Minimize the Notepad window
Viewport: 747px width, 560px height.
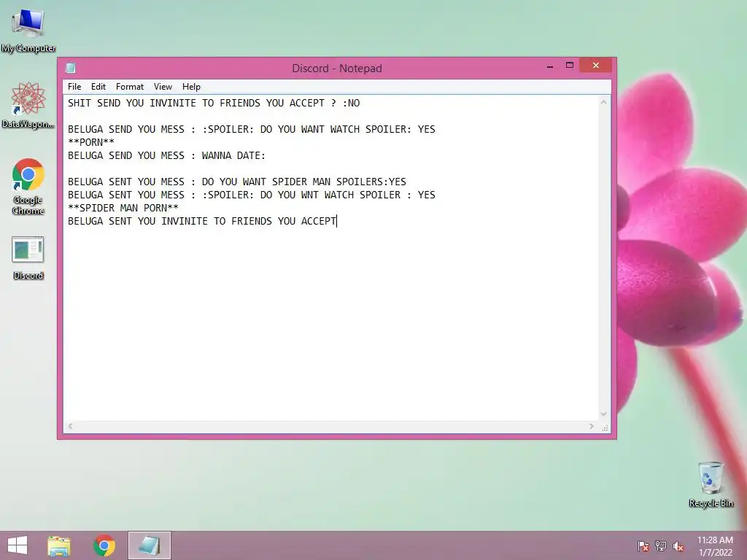coord(550,66)
